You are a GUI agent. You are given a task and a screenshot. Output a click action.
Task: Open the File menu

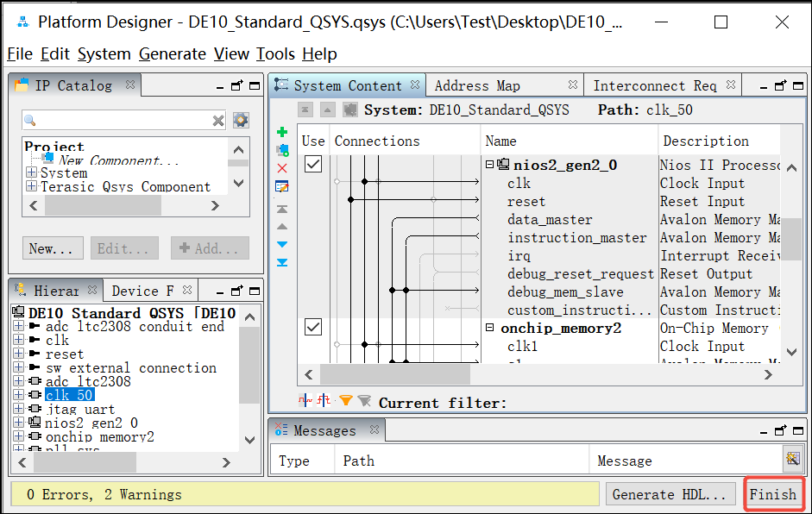(20, 53)
